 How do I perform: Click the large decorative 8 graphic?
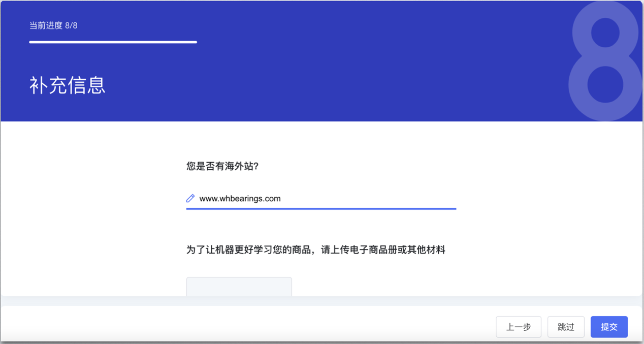coord(605,59)
